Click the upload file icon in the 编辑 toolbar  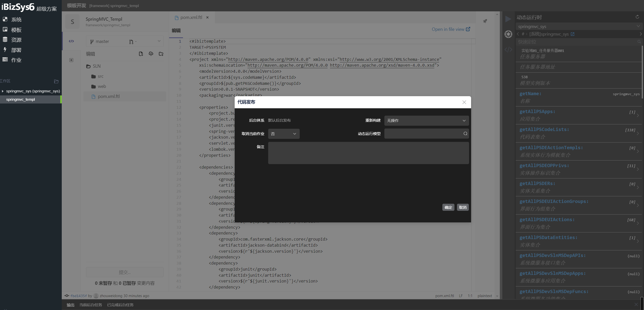point(151,54)
